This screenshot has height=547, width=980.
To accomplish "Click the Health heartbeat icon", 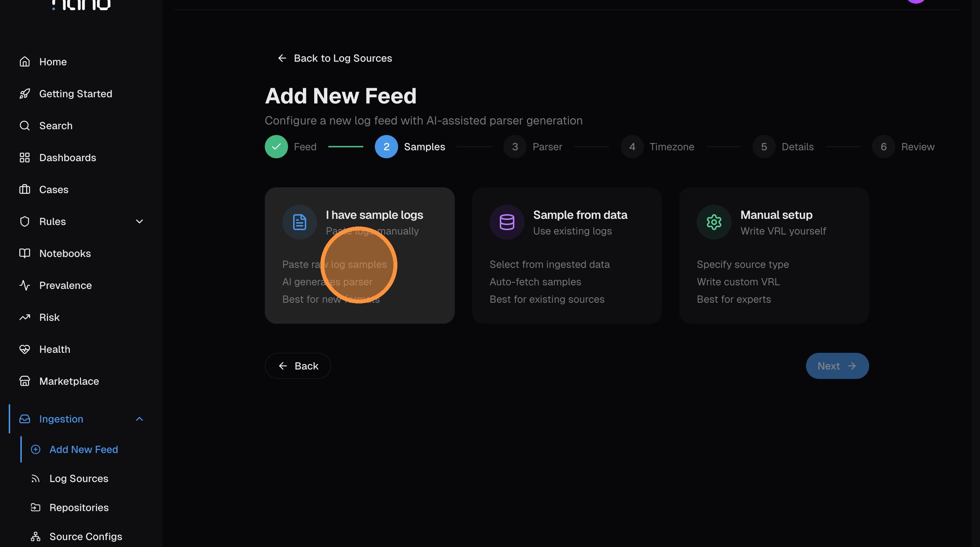I will 25,349.
